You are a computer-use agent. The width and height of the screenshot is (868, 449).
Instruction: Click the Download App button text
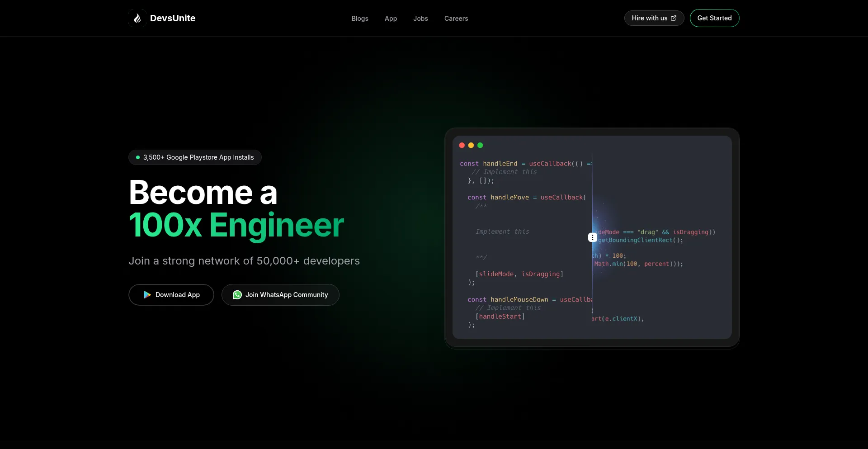point(178,295)
